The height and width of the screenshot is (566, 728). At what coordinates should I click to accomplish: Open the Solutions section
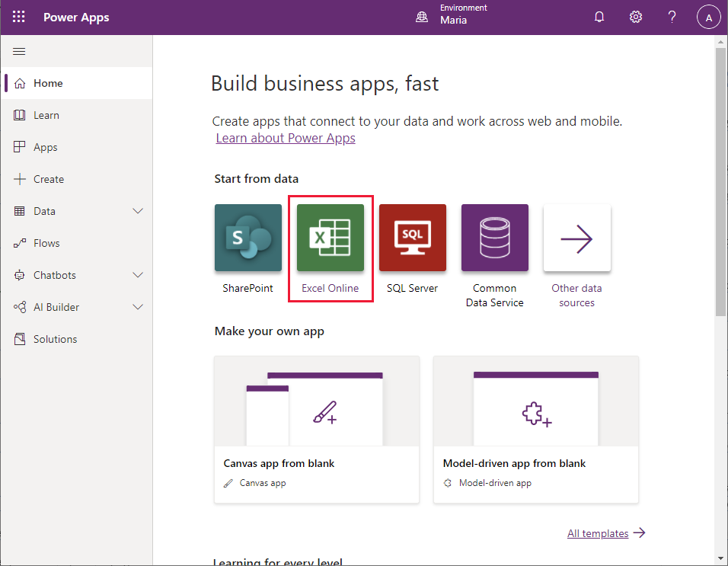coord(53,339)
